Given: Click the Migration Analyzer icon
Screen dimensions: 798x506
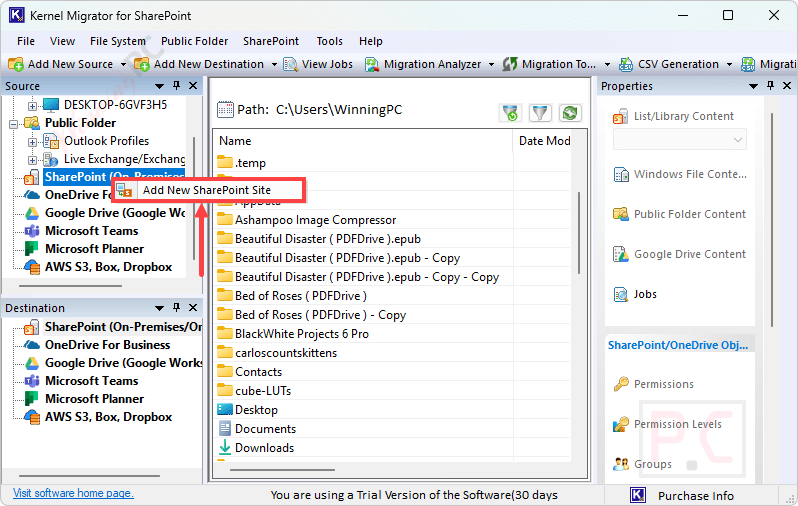Looking at the screenshot, I should pyautogui.click(x=372, y=64).
